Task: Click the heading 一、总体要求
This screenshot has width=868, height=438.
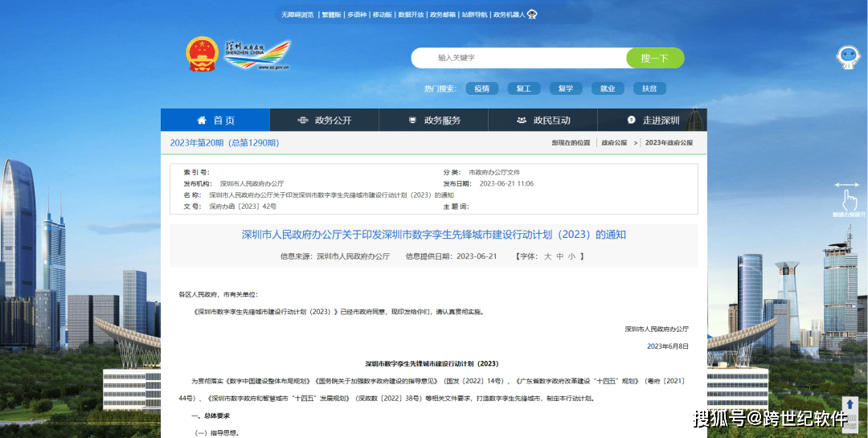Action: coord(211,415)
